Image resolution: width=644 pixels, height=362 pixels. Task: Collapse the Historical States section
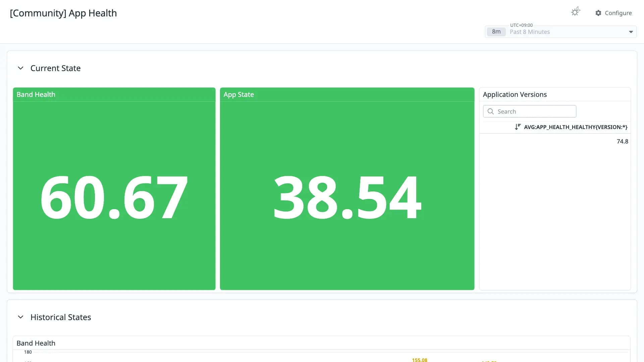coord(20,317)
